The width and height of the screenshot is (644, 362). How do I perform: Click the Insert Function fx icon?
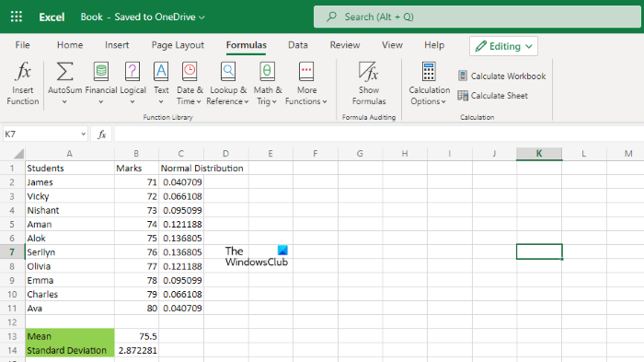coord(23,72)
